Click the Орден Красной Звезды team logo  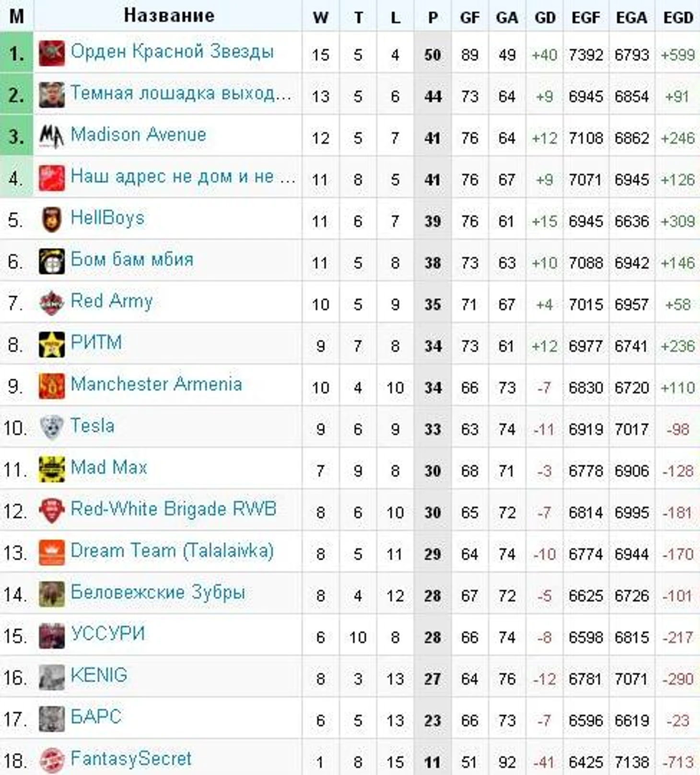[x=52, y=53]
